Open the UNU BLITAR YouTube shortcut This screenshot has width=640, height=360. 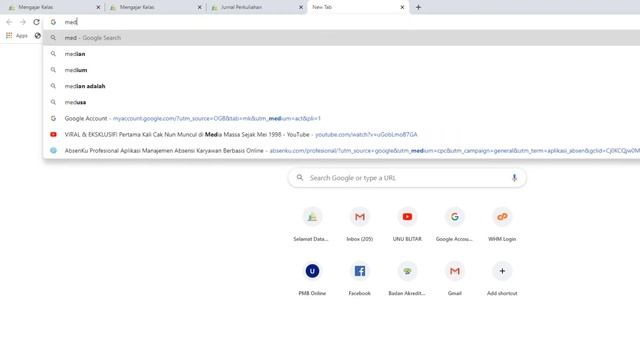(407, 224)
